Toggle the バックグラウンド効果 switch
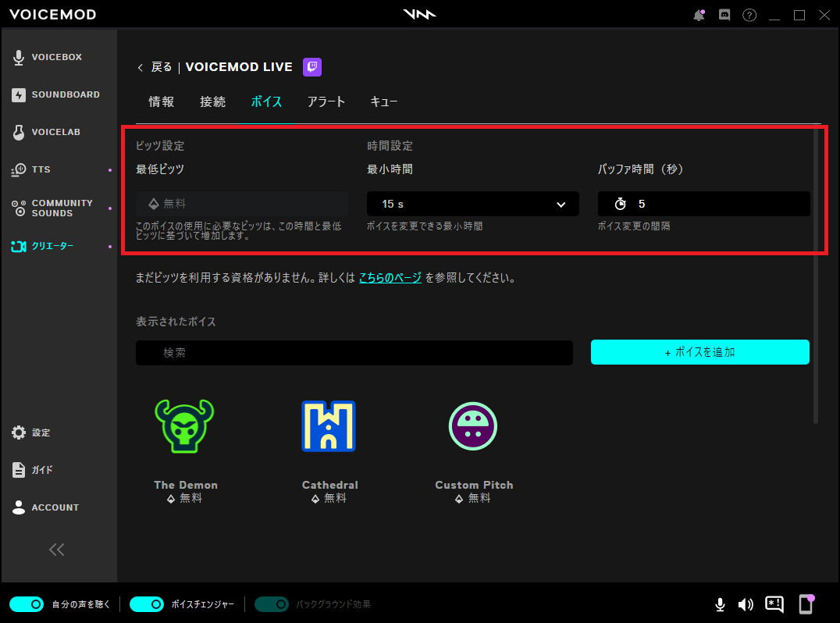The height and width of the screenshot is (623, 840). (x=272, y=604)
